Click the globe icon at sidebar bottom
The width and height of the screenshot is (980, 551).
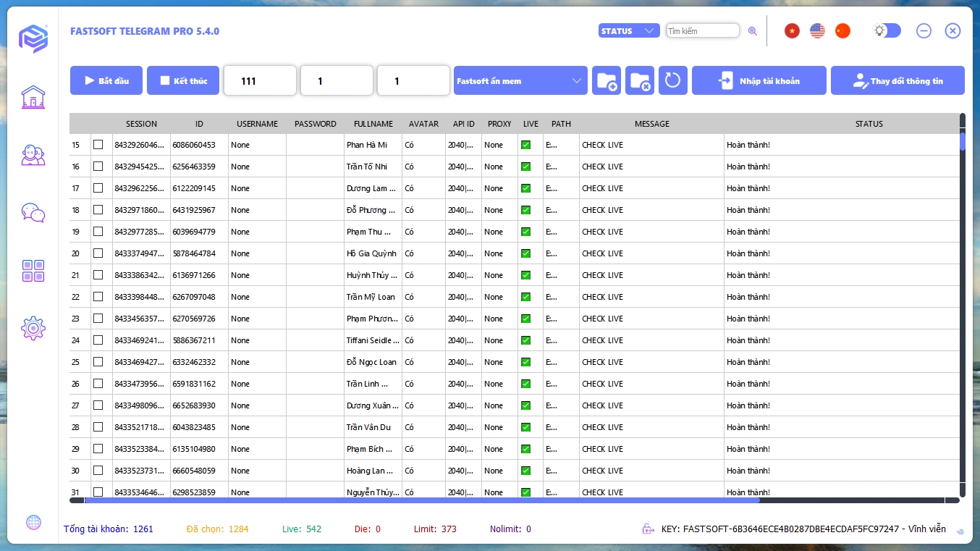33,522
